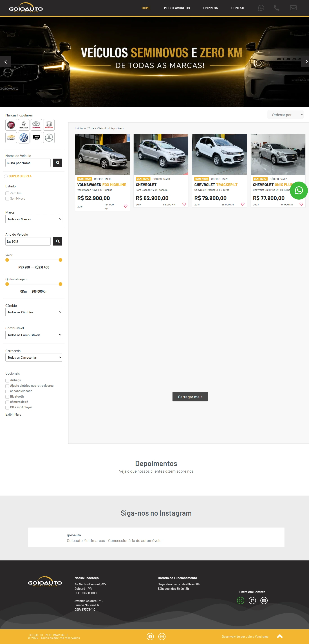
Task: Favorite the Chevrolet Onix Plus heart
Action: [x=301, y=204]
